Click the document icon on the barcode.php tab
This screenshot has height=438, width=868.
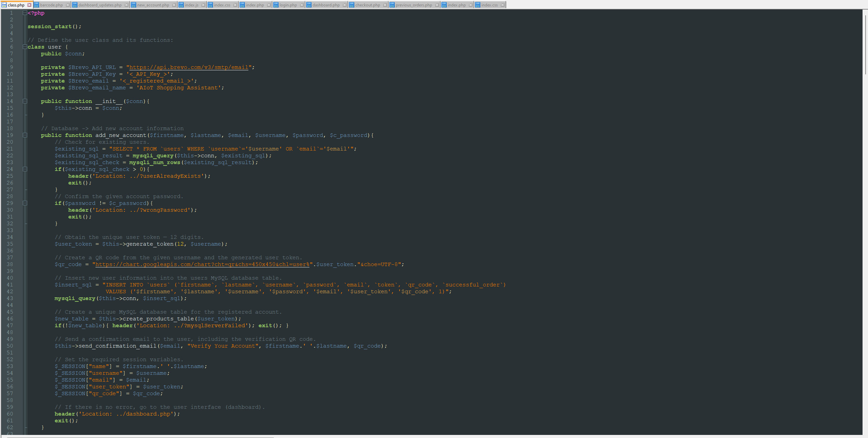[37, 5]
